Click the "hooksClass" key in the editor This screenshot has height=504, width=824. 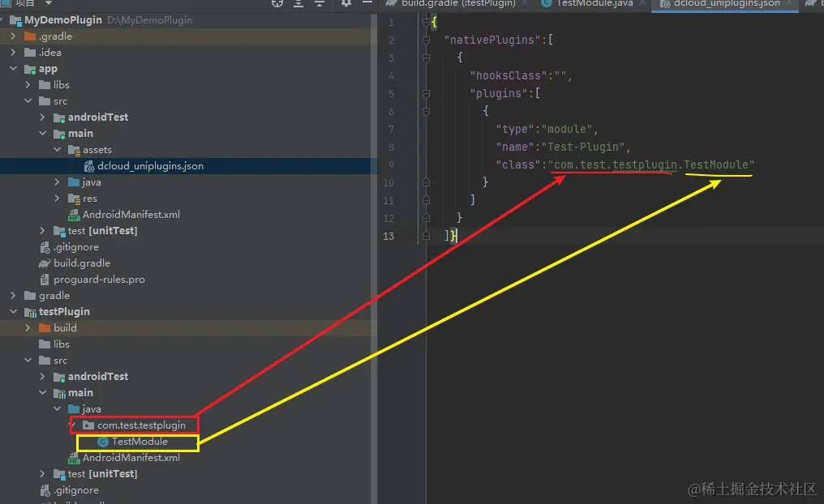coord(509,75)
